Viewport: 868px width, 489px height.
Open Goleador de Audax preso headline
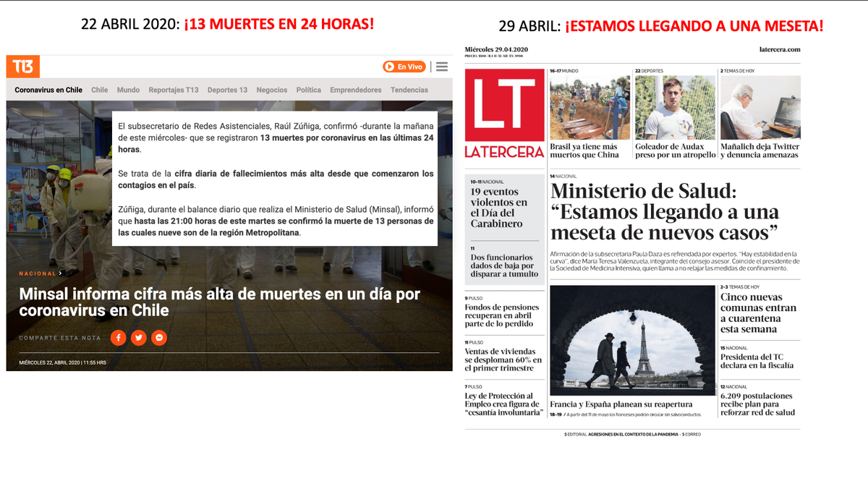coord(675,150)
